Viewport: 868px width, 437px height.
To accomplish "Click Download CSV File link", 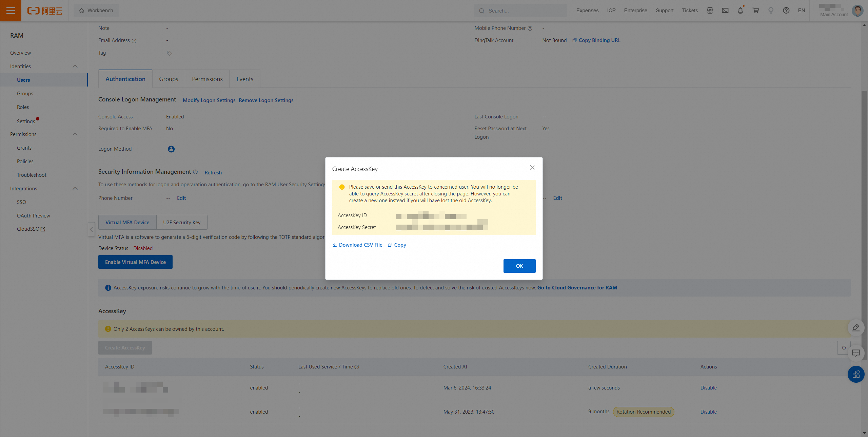I will [x=360, y=245].
